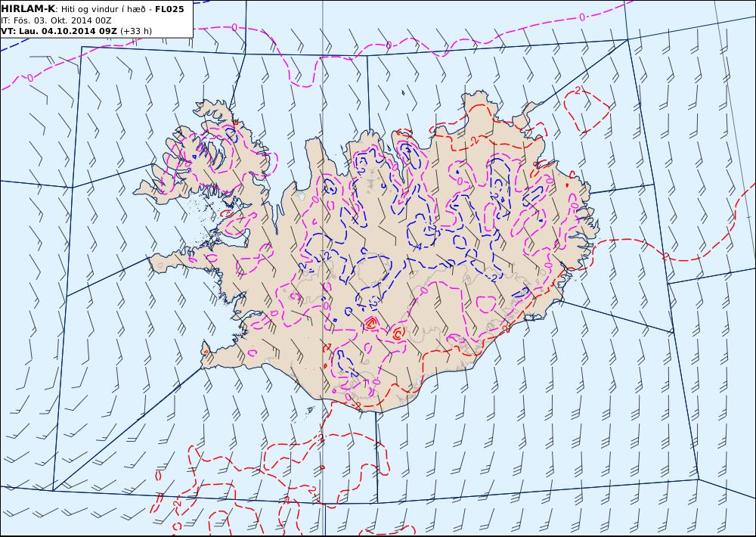The height and width of the screenshot is (537, 756).
Task: Click the 'Hiti og vindur í hæð' subtitle
Action: point(103,9)
